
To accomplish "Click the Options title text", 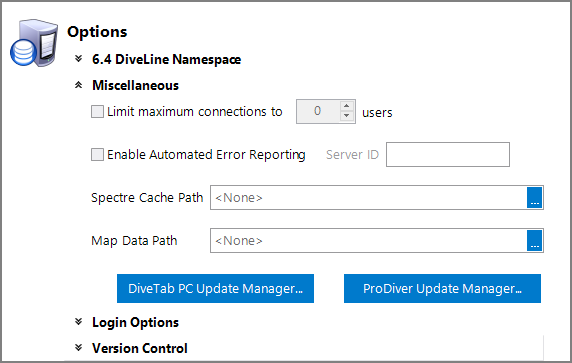I will 97,32.
